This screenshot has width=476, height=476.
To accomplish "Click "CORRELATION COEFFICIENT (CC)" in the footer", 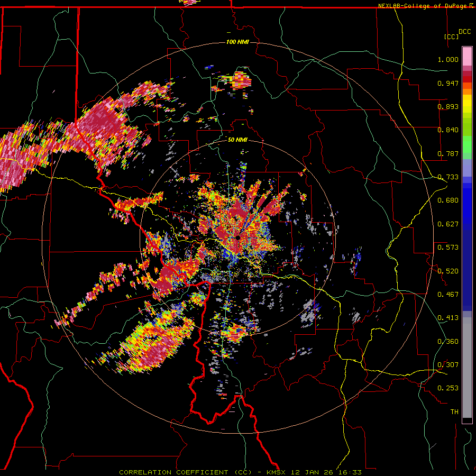I will pyautogui.click(x=185, y=472).
